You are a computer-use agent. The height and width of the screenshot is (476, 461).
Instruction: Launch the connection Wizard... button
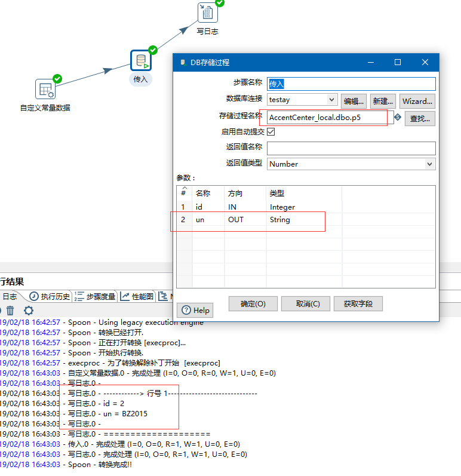pyautogui.click(x=417, y=101)
